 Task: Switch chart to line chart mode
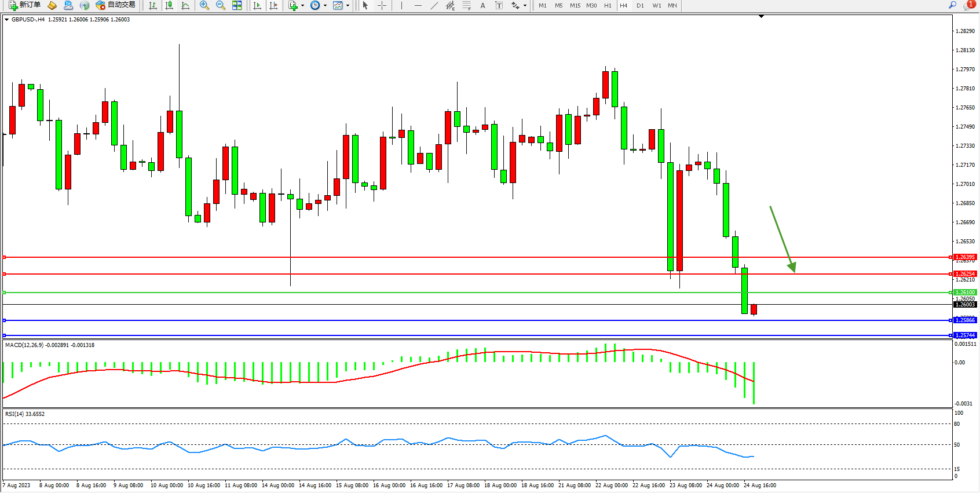tap(185, 5)
